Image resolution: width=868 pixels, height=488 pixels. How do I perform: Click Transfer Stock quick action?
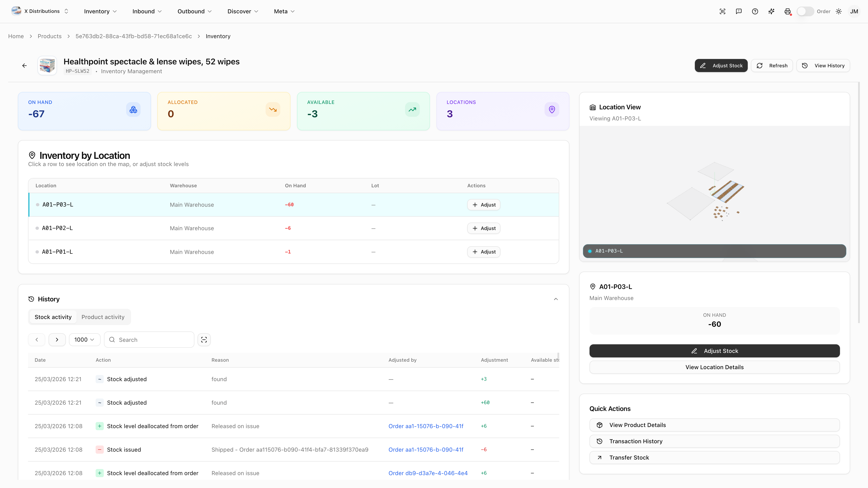click(714, 458)
